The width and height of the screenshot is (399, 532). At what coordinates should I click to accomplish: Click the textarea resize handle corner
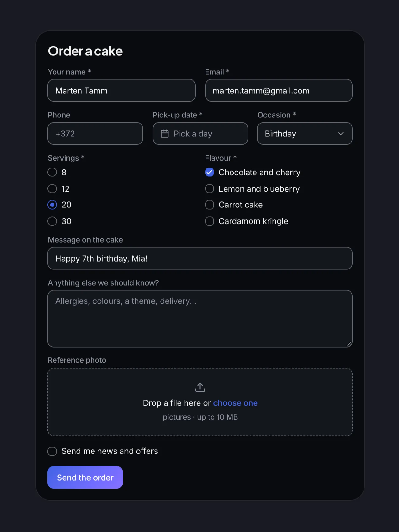coord(349,344)
